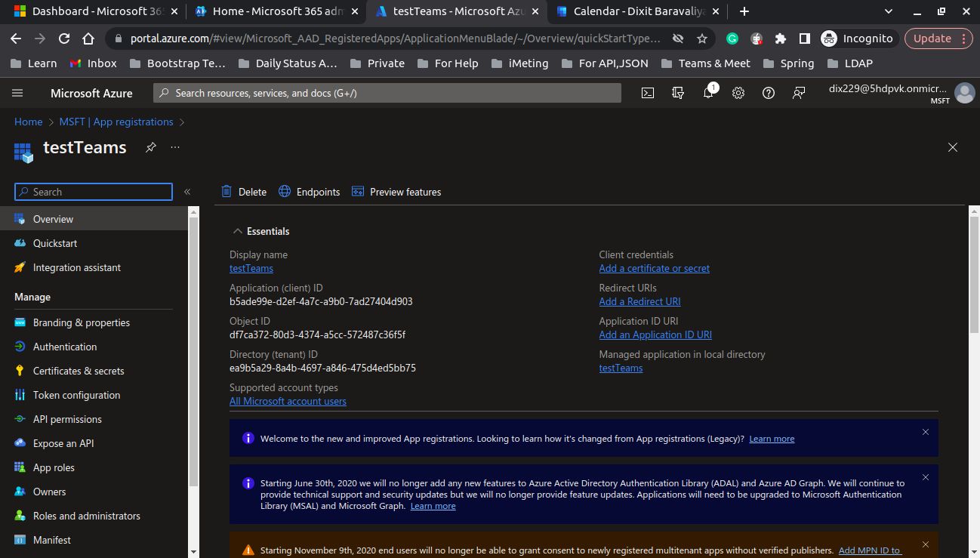Open the portal hamburger menu
Image resolution: width=980 pixels, height=558 pixels.
coord(17,93)
